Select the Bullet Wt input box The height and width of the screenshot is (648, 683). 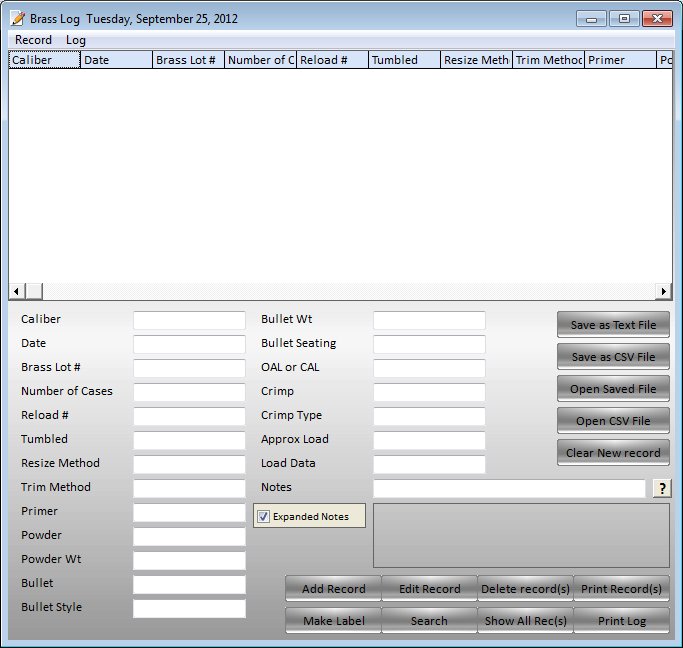[429, 320]
